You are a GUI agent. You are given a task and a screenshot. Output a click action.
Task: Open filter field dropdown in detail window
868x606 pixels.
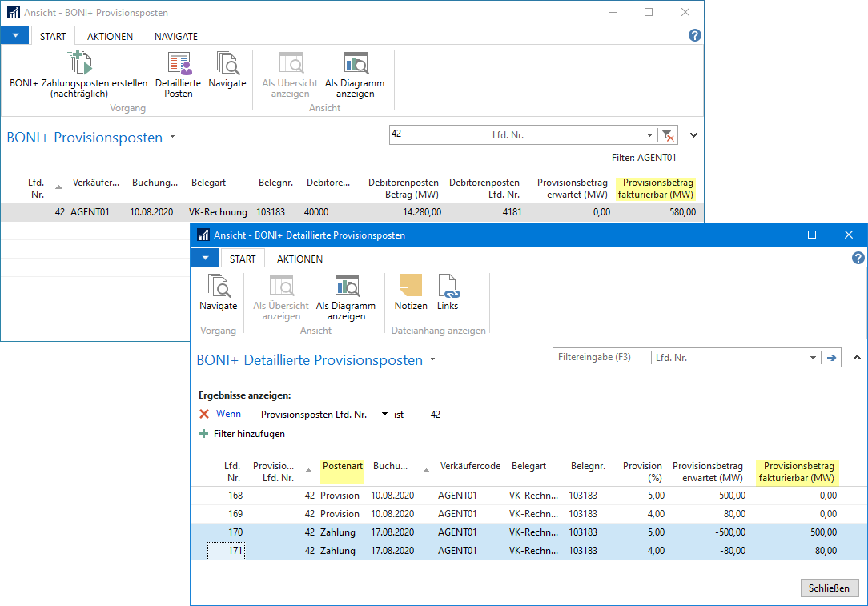tap(814, 358)
